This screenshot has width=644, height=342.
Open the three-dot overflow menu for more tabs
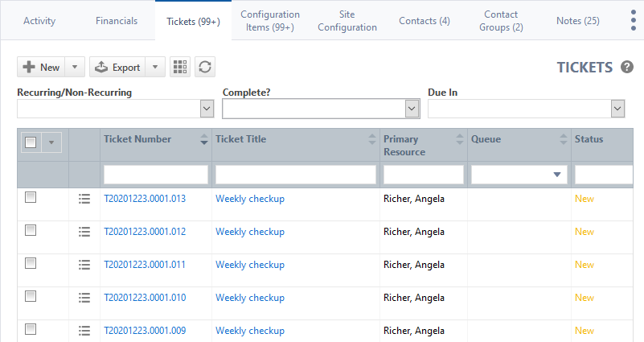(633, 21)
